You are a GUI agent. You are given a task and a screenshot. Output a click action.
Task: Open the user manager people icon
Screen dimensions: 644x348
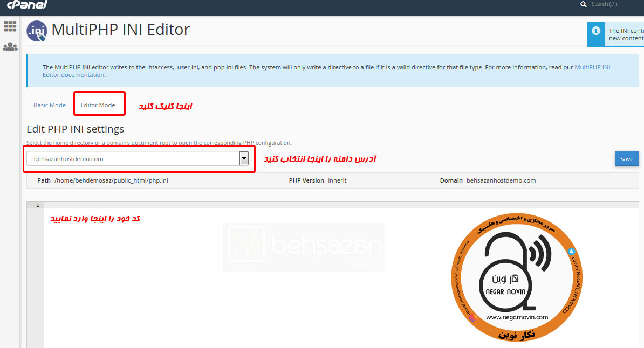[10, 47]
